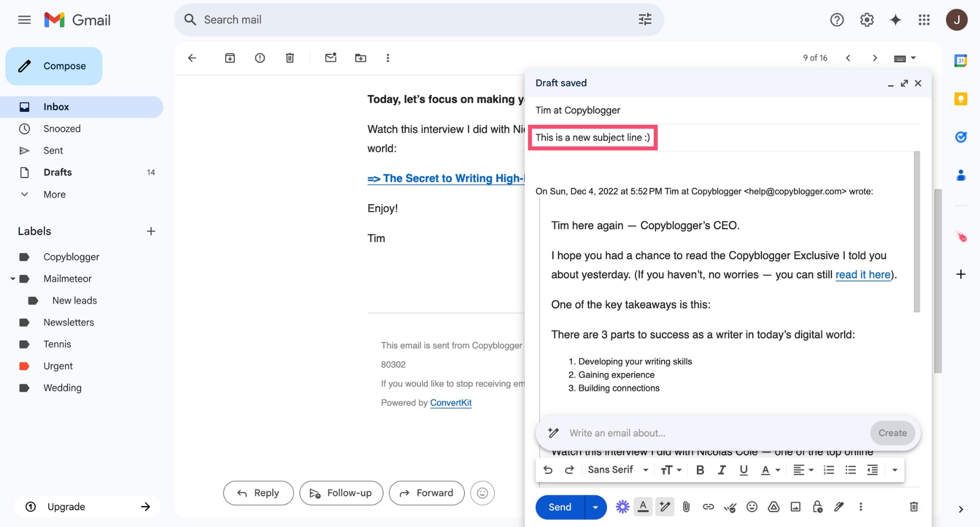Insert emoji in the draft
This screenshot has width=980, height=527.
tap(752, 507)
